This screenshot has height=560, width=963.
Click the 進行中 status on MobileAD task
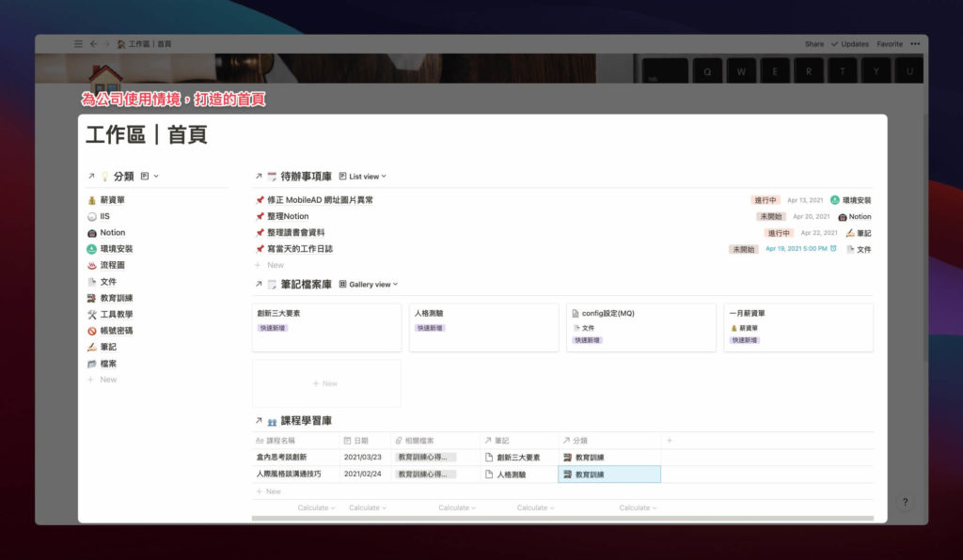766,200
